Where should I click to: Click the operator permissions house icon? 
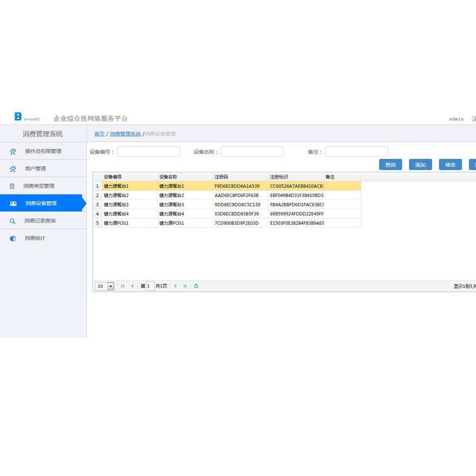tap(12, 152)
